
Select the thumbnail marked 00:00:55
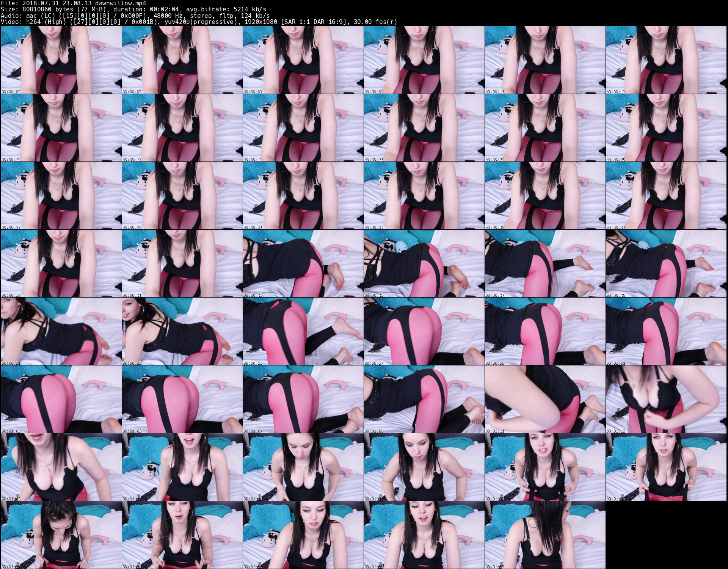[x=303, y=331]
